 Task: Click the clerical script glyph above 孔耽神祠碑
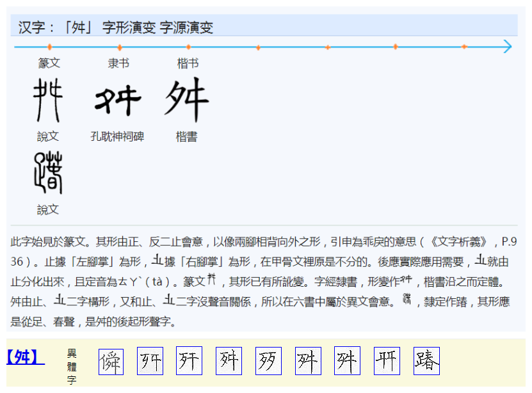[x=118, y=100]
